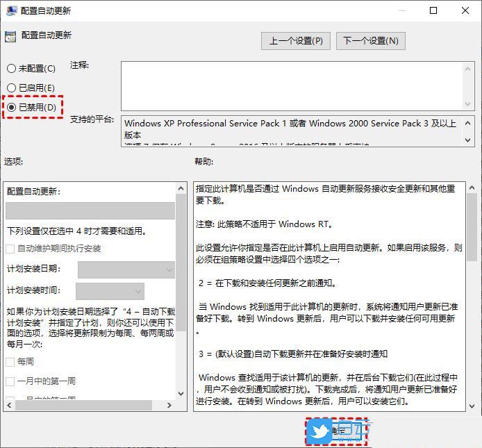The width and height of the screenshot is (482, 448).
Task: Click options panel scroll right arrow
Action: [169, 405]
